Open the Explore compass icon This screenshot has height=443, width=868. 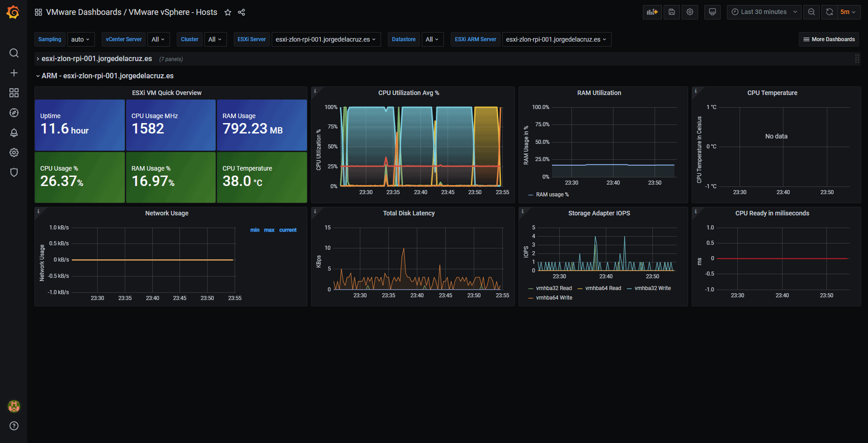pos(14,113)
